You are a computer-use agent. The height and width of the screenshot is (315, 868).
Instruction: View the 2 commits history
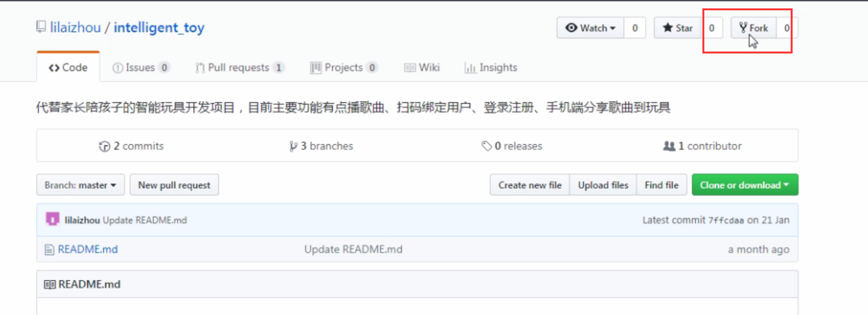click(131, 146)
